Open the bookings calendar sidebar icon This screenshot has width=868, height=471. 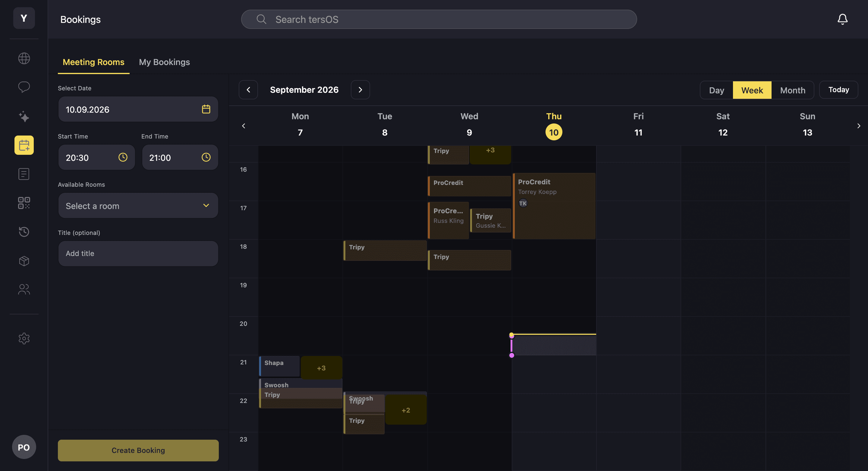24,145
